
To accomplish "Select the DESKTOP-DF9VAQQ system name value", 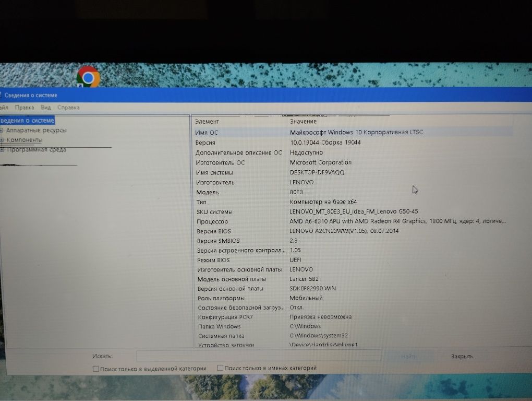I will [317, 172].
